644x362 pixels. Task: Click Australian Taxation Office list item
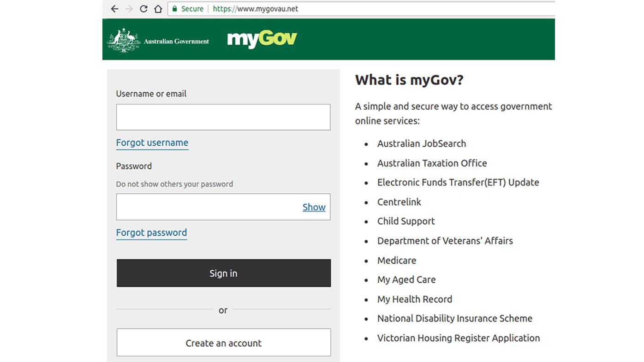coord(432,163)
